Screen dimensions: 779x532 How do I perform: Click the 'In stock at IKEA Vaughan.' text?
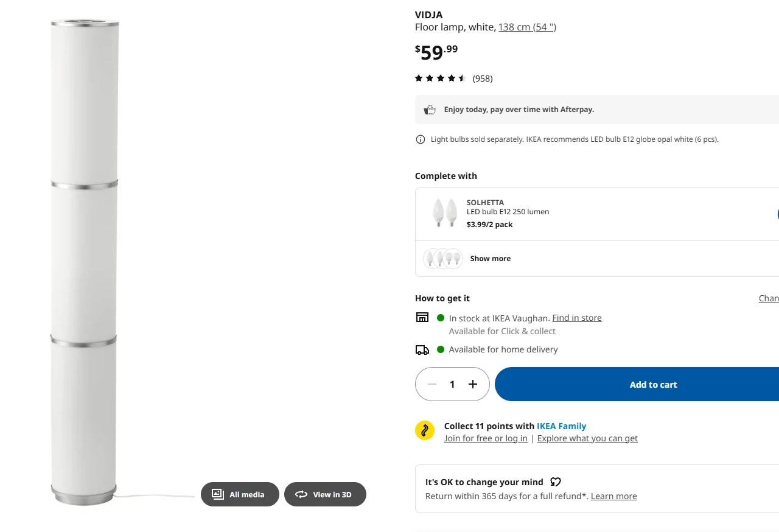[499, 318]
